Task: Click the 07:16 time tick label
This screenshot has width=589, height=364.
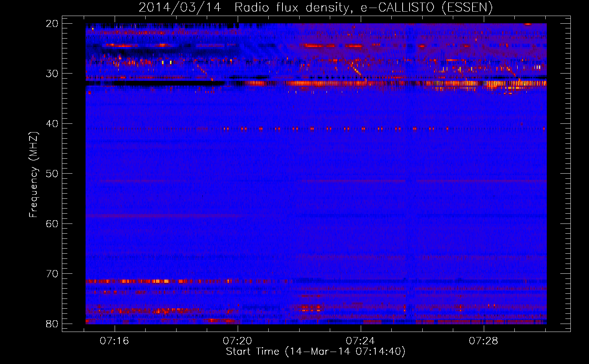Action: 115,341
